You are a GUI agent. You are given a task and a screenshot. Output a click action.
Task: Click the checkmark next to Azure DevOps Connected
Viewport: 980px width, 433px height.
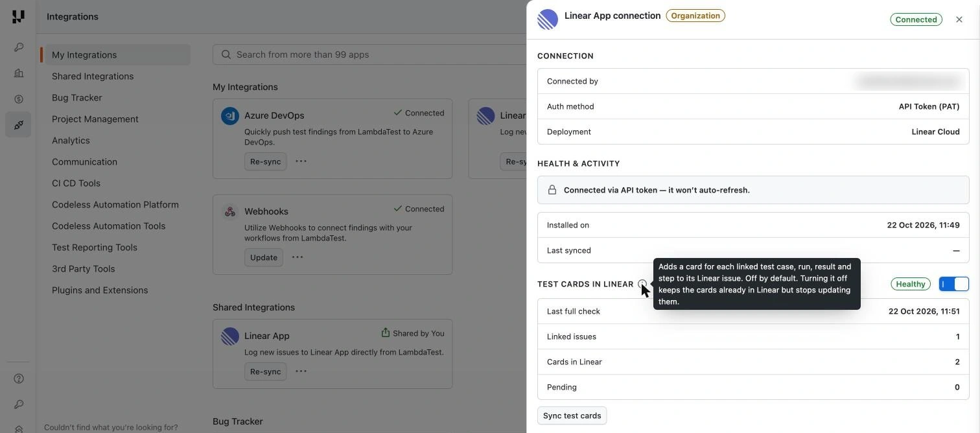(398, 113)
